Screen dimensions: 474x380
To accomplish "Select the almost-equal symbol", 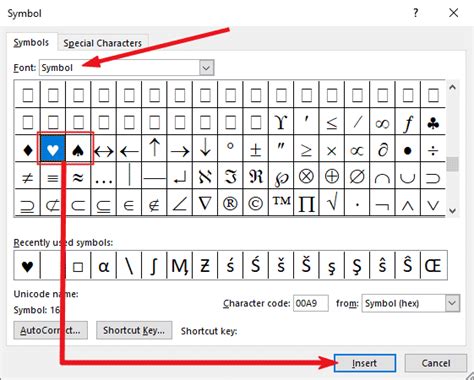I will [x=78, y=177].
